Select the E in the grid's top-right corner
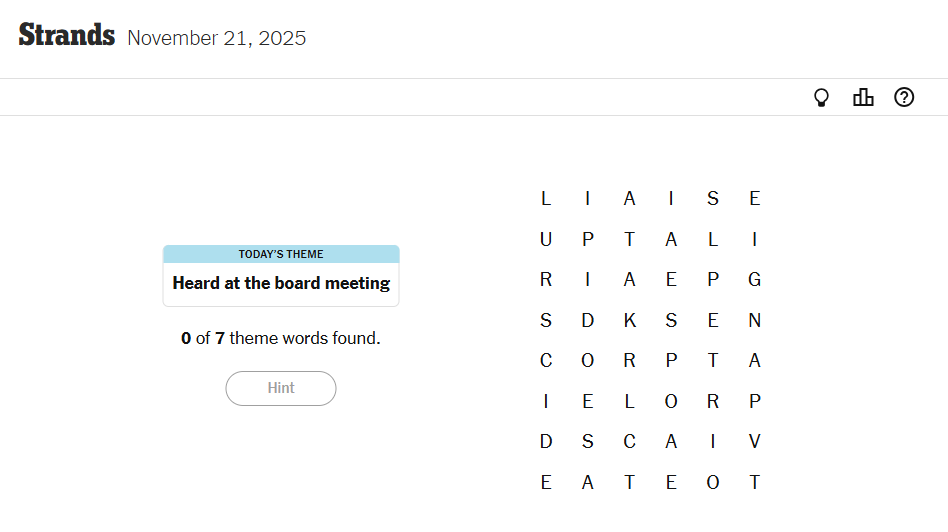Viewport: 948px width, 532px height. 755,199
